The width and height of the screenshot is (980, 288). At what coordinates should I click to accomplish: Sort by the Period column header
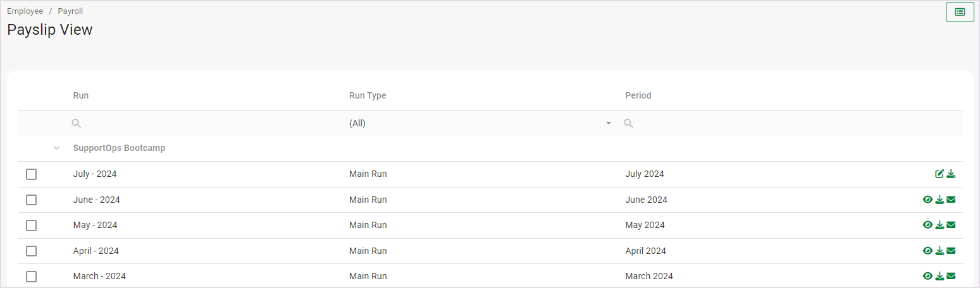638,96
